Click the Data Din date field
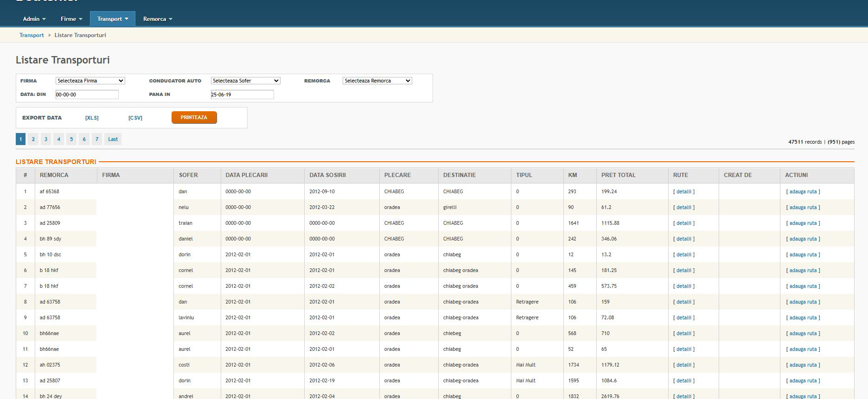This screenshot has height=399, width=868. point(87,95)
